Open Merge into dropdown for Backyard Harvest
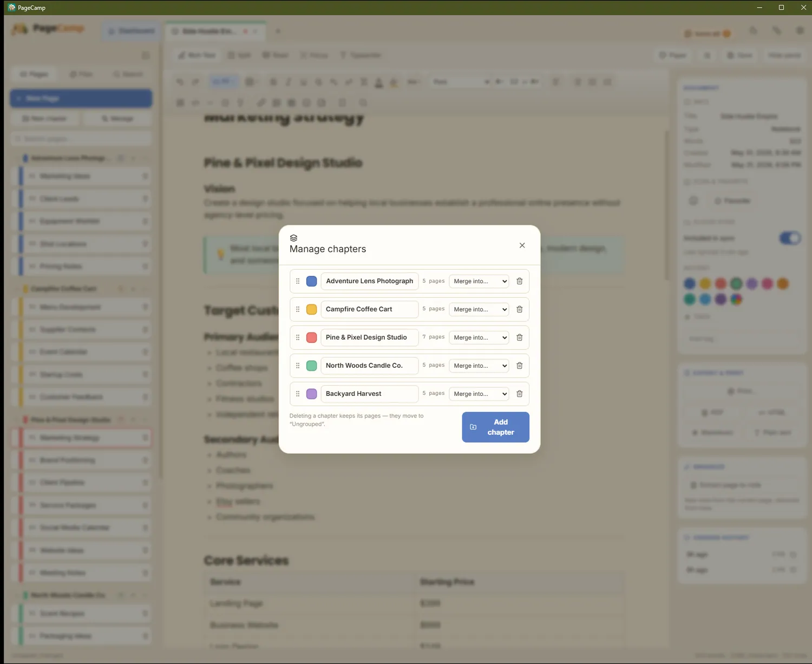 [479, 394]
